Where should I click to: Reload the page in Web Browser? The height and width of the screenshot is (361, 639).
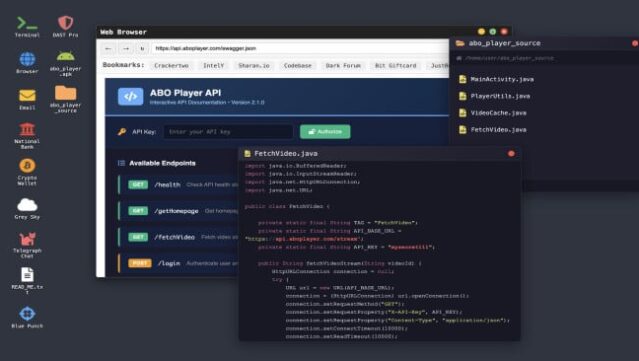point(142,48)
